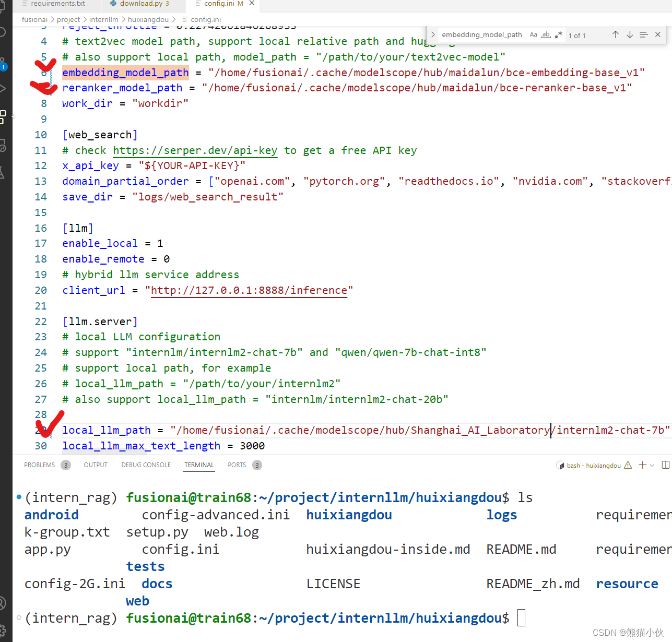Viewport: 672px width, 642px height.
Task: Click the local_llm_path key on line 29
Action: tap(107, 430)
